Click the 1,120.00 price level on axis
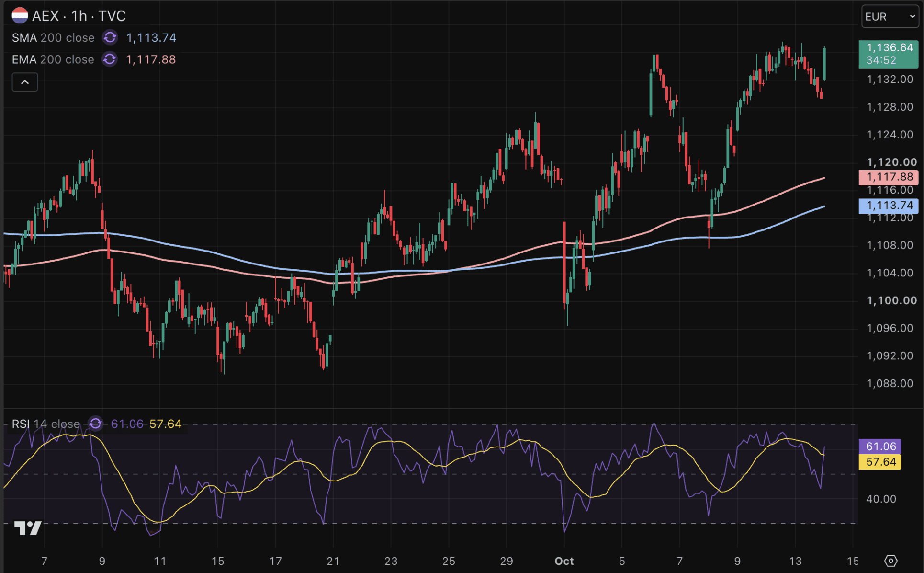Screen dimensions: 924x573 tap(891, 162)
